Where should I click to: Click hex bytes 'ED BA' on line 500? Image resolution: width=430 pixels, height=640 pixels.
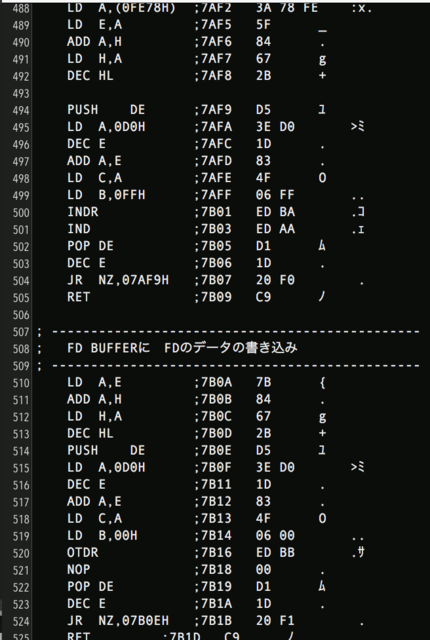[x=275, y=212]
